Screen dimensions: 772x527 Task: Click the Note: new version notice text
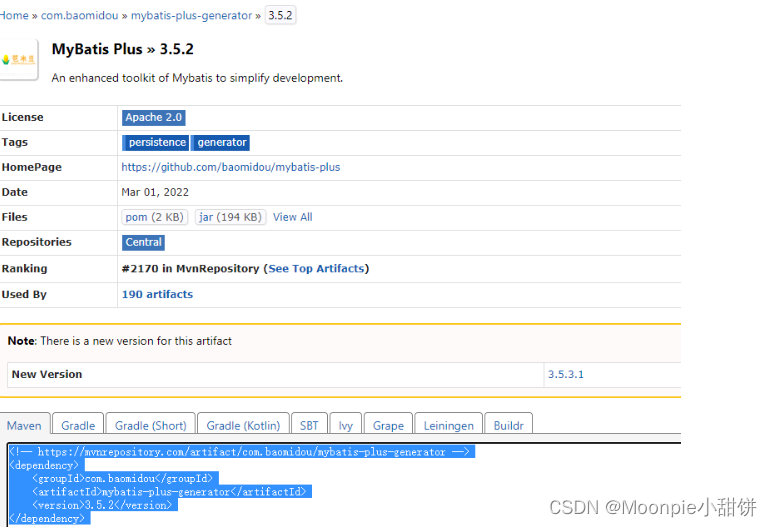coord(120,341)
